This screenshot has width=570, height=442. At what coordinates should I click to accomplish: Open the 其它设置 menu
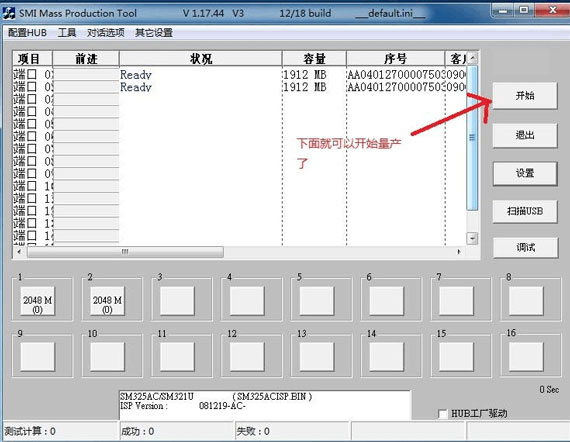pyautogui.click(x=154, y=33)
